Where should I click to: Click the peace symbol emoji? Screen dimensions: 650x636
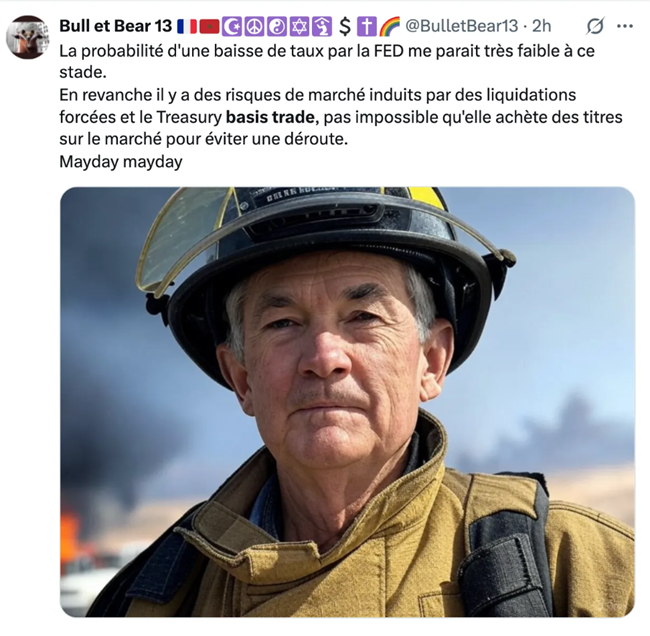click(x=254, y=27)
